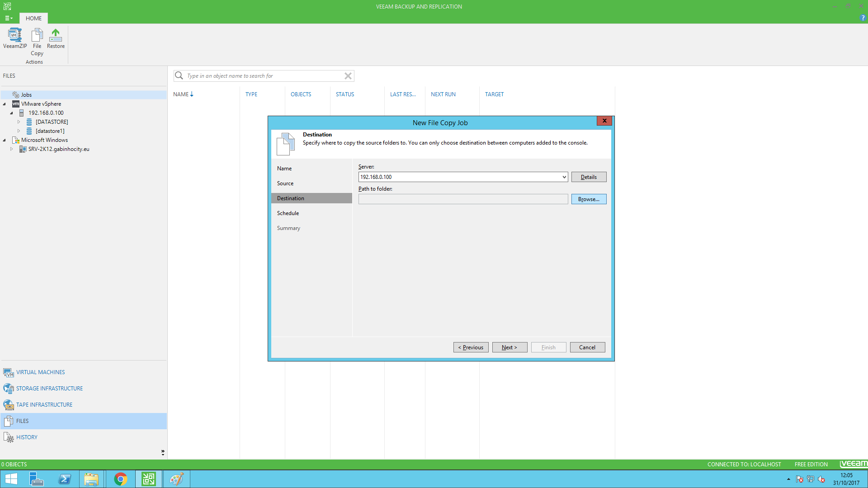Click the muted volume tray icon

[x=821, y=479]
